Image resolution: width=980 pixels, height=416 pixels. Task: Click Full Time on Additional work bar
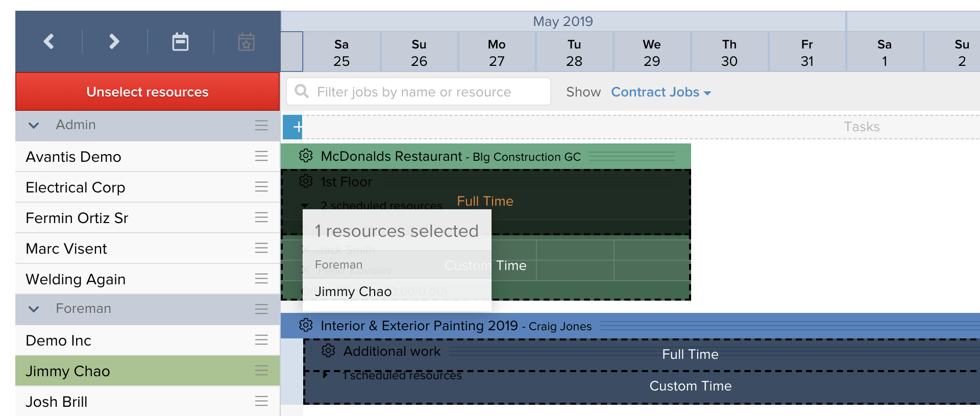[690, 354]
